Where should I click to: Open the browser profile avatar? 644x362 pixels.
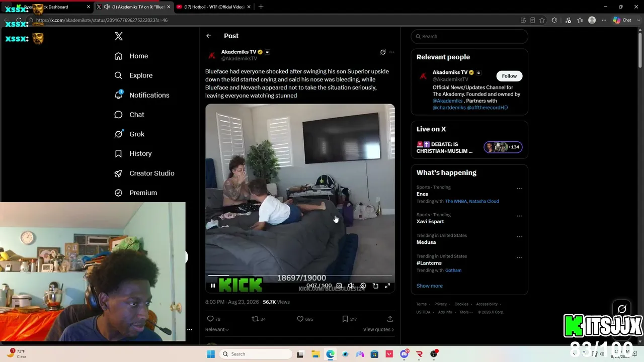(x=592, y=20)
